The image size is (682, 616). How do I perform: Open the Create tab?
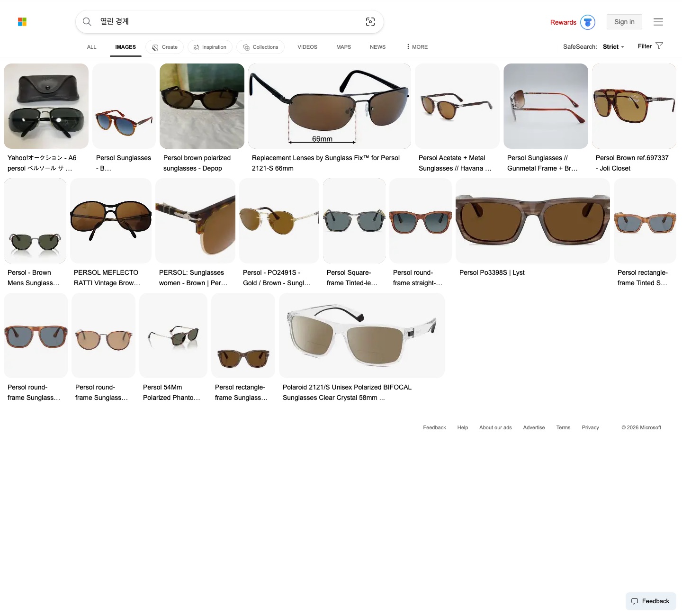pyautogui.click(x=165, y=47)
